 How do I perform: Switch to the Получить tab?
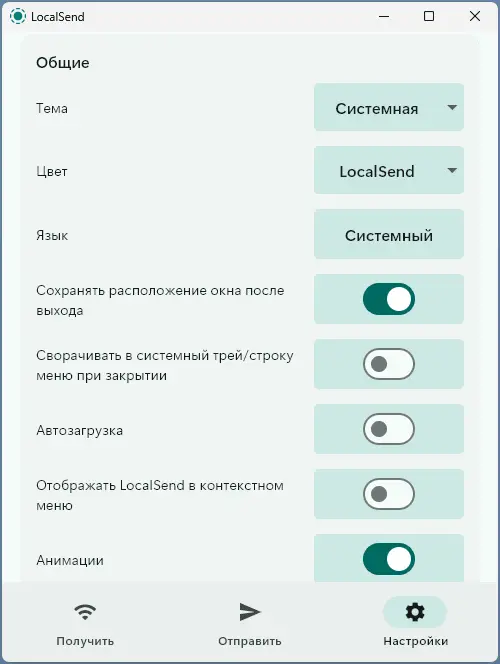click(x=85, y=641)
